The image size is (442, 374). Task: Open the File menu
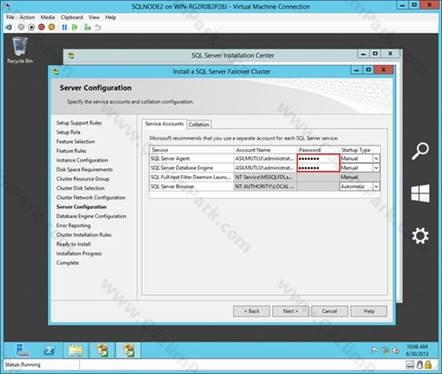coord(10,17)
